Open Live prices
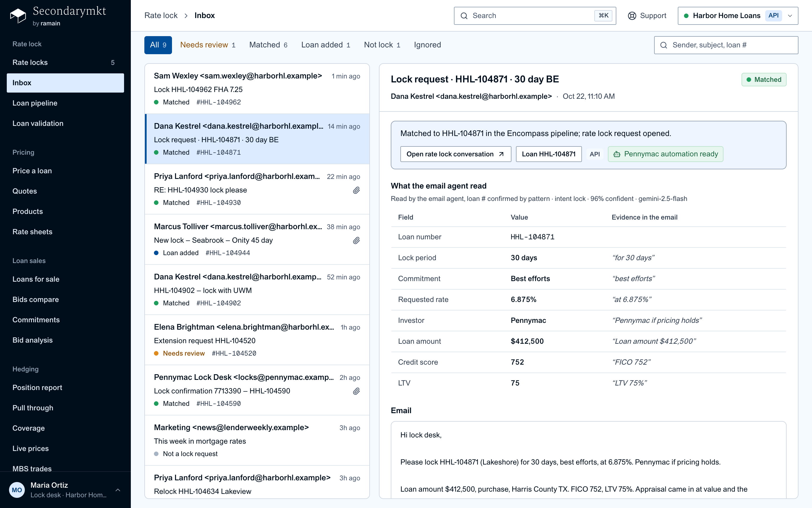This screenshot has height=508, width=812. coord(65,448)
